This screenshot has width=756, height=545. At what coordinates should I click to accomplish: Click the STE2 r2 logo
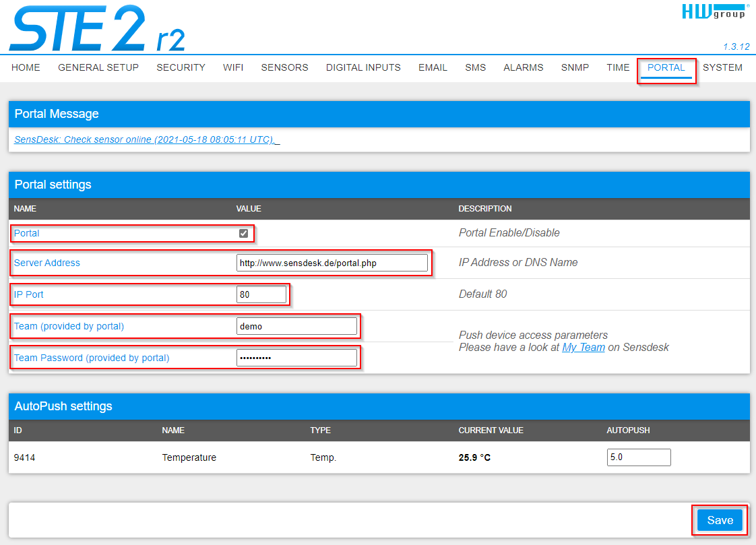(98, 28)
